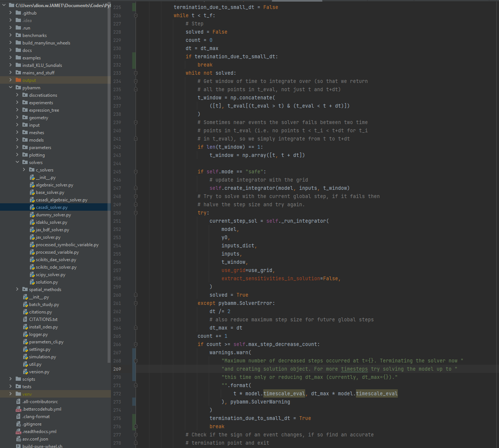Expand the scripts folder
Screen dimensions: 499x448
(x=10, y=379)
